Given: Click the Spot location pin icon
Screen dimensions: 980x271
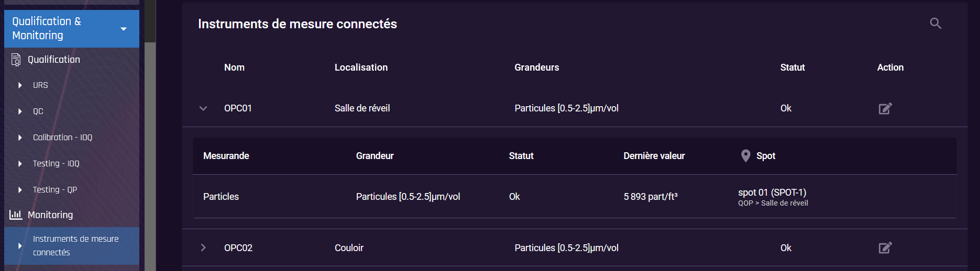Looking at the screenshot, I should point(746,156).
